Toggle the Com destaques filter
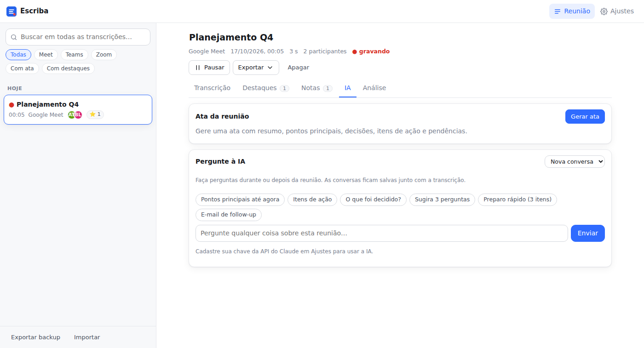 [x=68, y=68]
